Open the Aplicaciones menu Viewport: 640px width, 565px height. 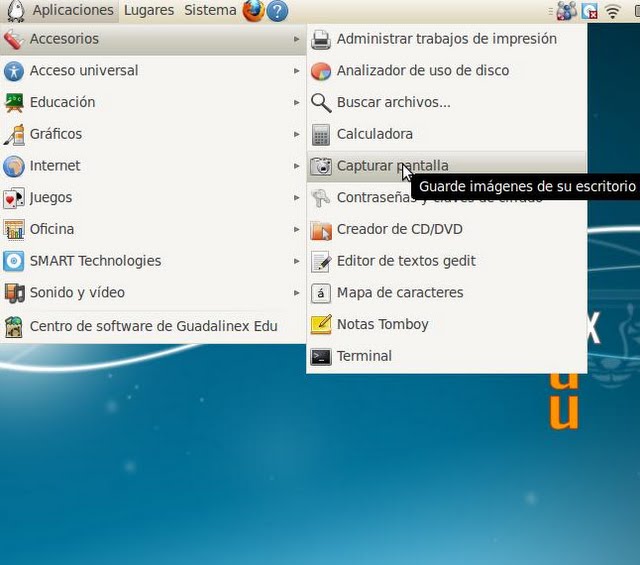73,10
